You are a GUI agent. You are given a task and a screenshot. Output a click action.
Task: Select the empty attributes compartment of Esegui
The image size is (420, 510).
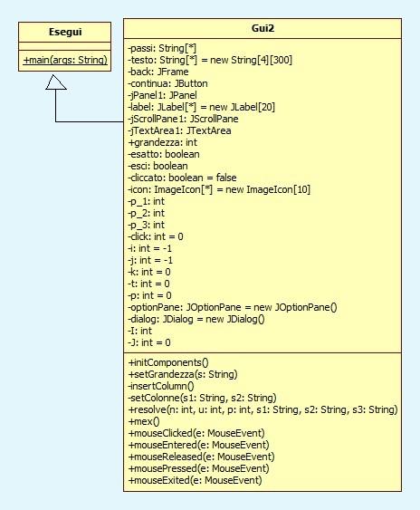[x=64, y=46]
